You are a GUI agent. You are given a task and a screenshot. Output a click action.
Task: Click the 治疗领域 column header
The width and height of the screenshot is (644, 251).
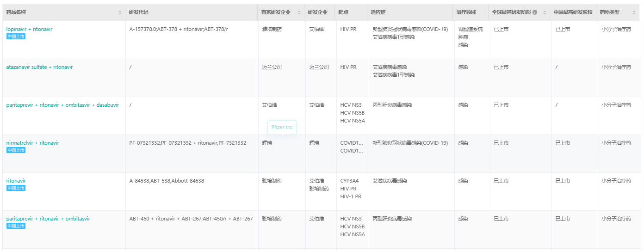coord(466,12)
